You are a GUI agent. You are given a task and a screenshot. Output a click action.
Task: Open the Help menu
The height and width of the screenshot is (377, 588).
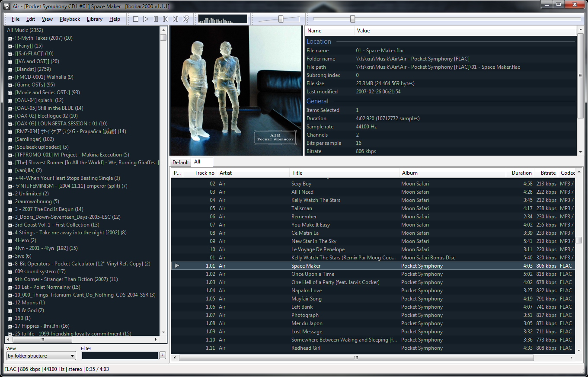115,19
